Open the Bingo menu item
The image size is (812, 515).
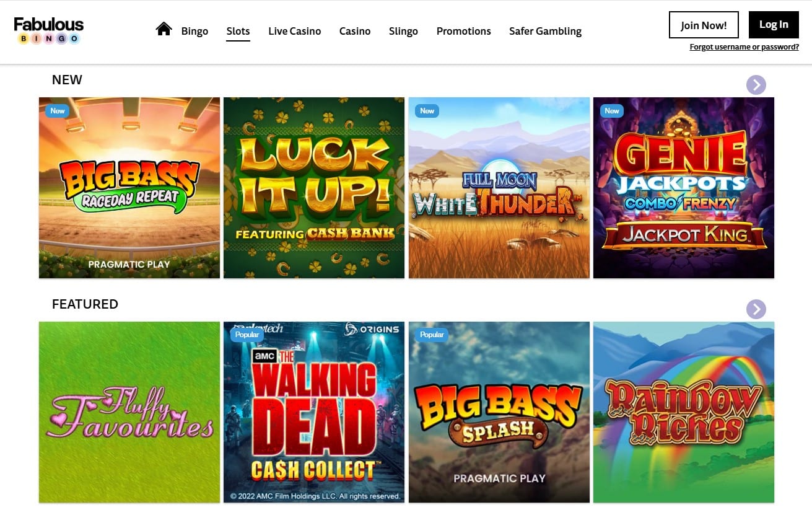tap(194, 31)
